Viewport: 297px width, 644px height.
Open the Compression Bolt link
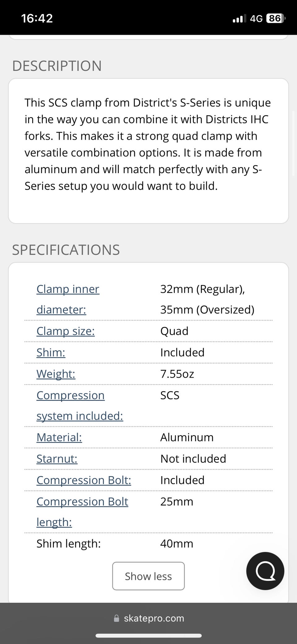(x=84, y=480)
